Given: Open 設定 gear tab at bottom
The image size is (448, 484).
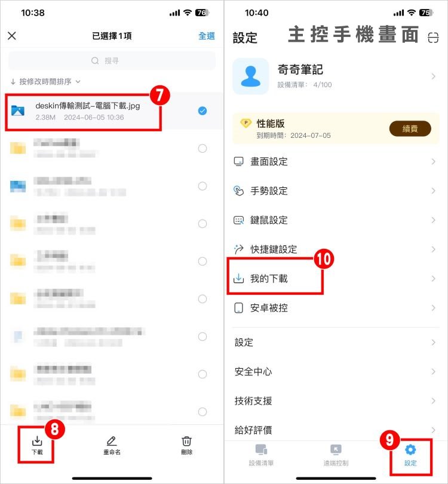Looking at the screenshot, I should coord(410,454).
